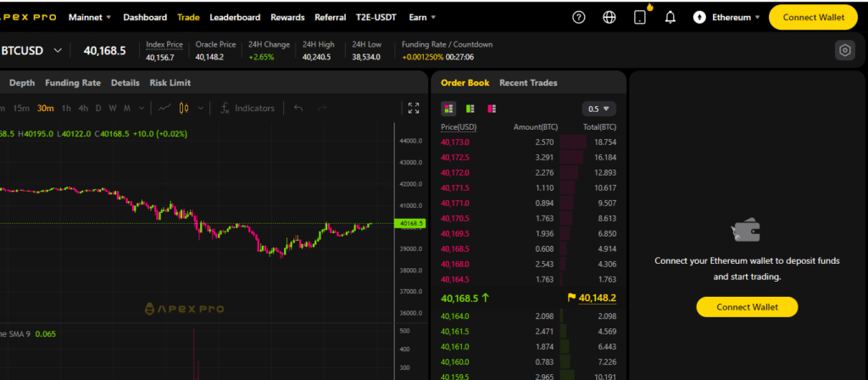Click the 24H Change +2.65% value
The width and height of the screenshot is (868, 380).
point(261,57)
